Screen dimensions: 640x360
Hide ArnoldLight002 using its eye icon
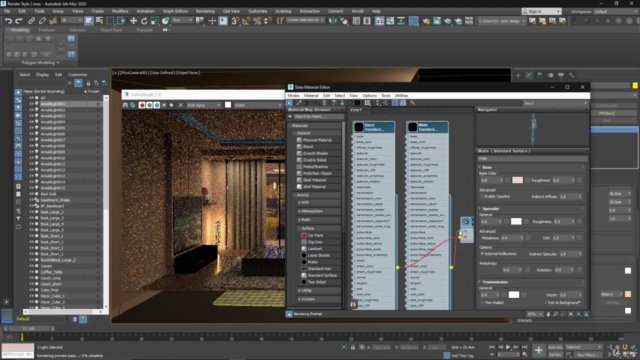31,110
